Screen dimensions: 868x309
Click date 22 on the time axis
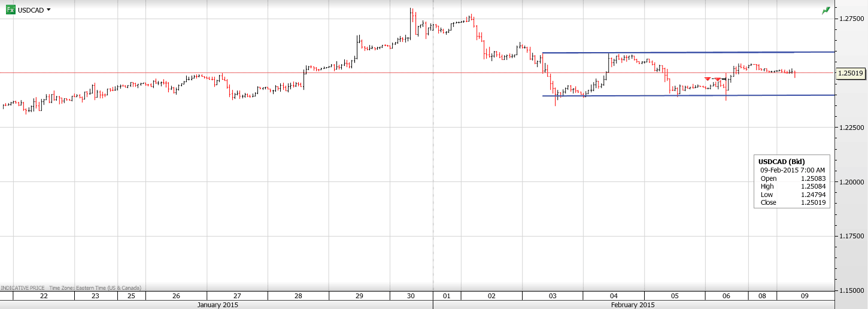[43, 296]
